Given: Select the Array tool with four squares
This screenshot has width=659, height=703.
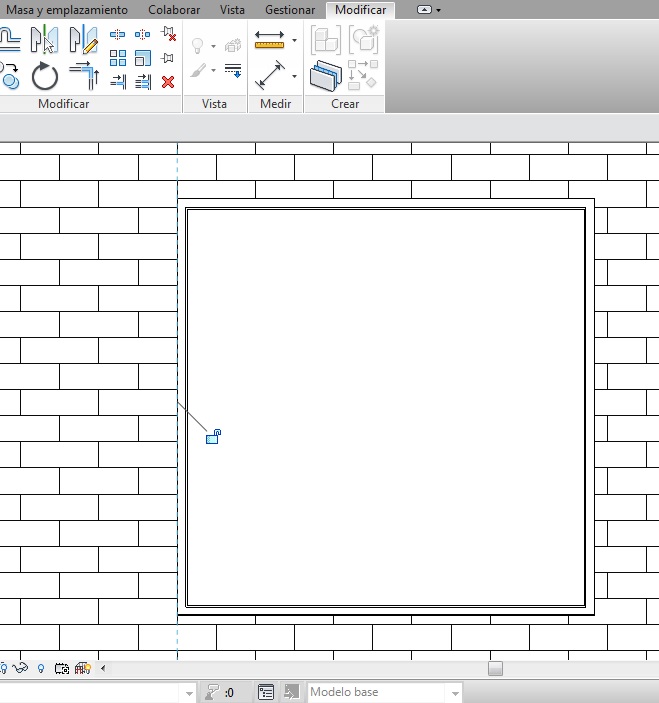Looking at the screenshot, I should pyautogui.click(x=118, y=58).
